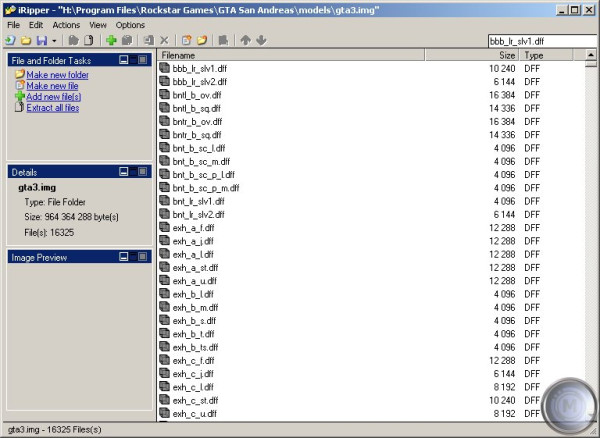Screen dimensions: 600x438
Task: Click the blank page icon in toolbar
Action: point(88,40)
